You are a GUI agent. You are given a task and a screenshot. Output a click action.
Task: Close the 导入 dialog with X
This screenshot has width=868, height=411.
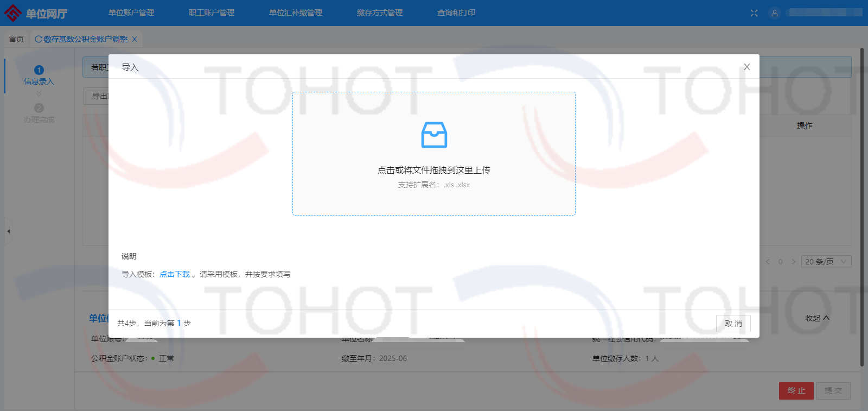[x=747, y=67]
